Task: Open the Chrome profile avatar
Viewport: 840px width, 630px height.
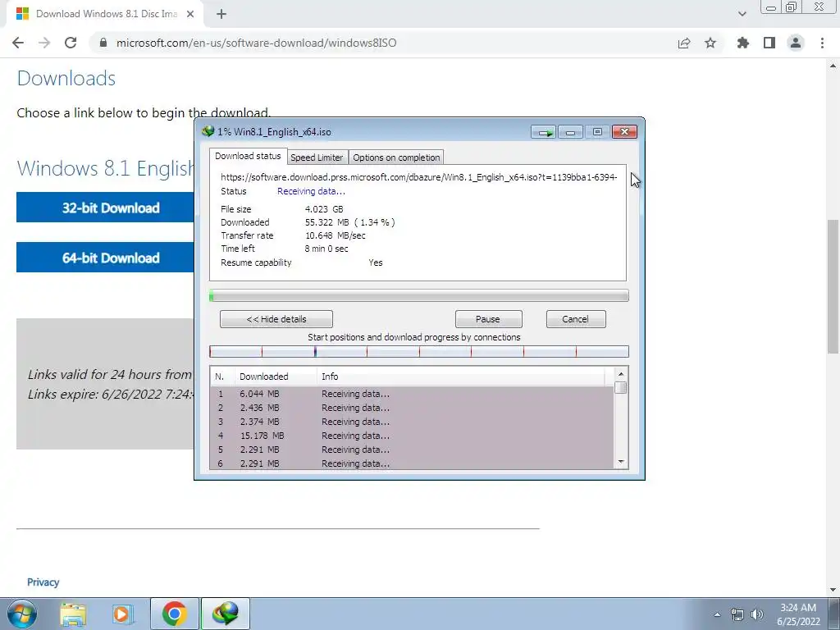Action: [796, 43]
